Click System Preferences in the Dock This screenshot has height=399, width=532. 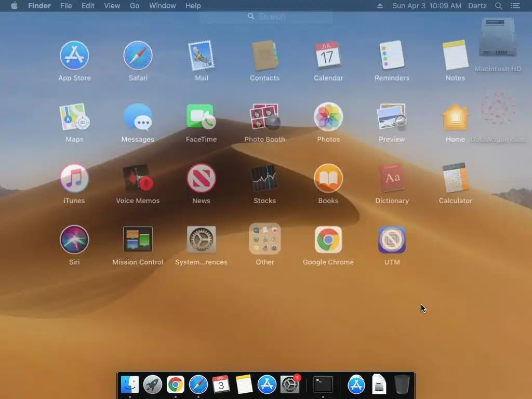pyautogui.click(x=290, y=384)
